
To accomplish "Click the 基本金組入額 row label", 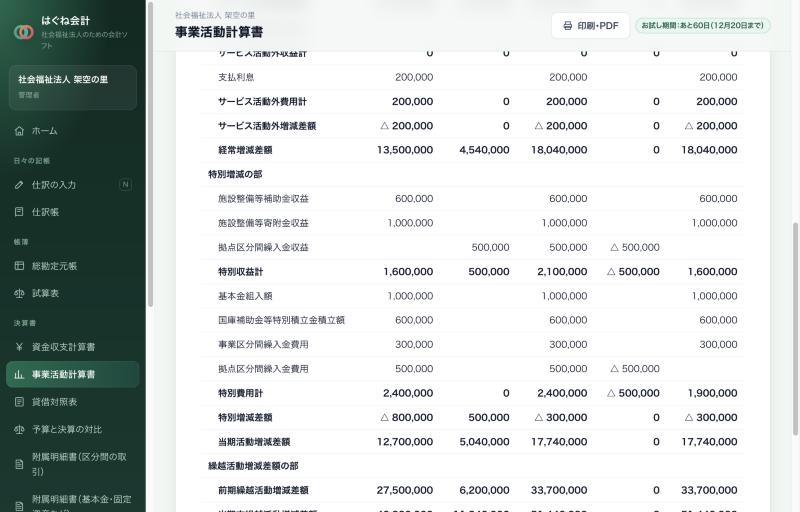I will [x=245, y=296].
